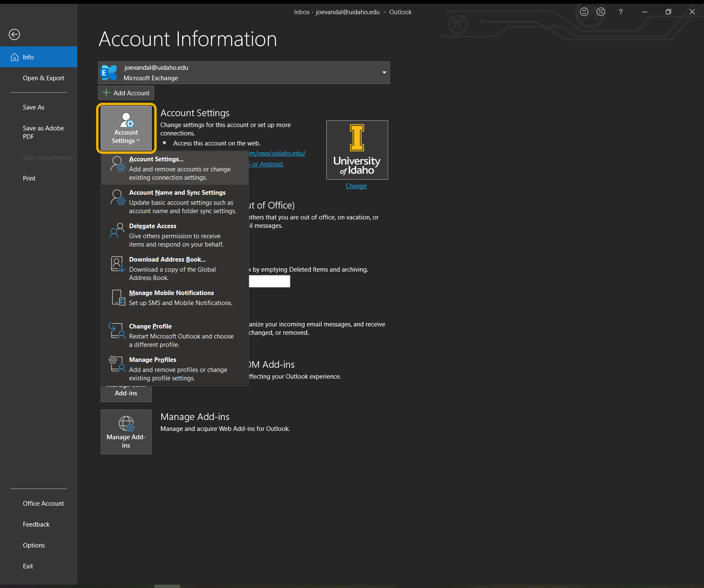
Task: Click the Change Profile icon
Action: coord(117,331)
